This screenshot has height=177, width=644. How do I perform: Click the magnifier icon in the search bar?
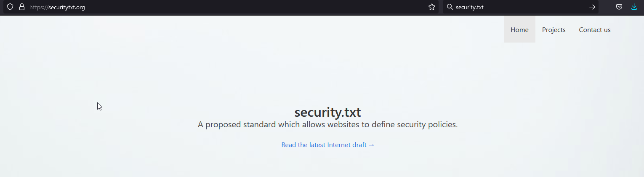(450, 7)
